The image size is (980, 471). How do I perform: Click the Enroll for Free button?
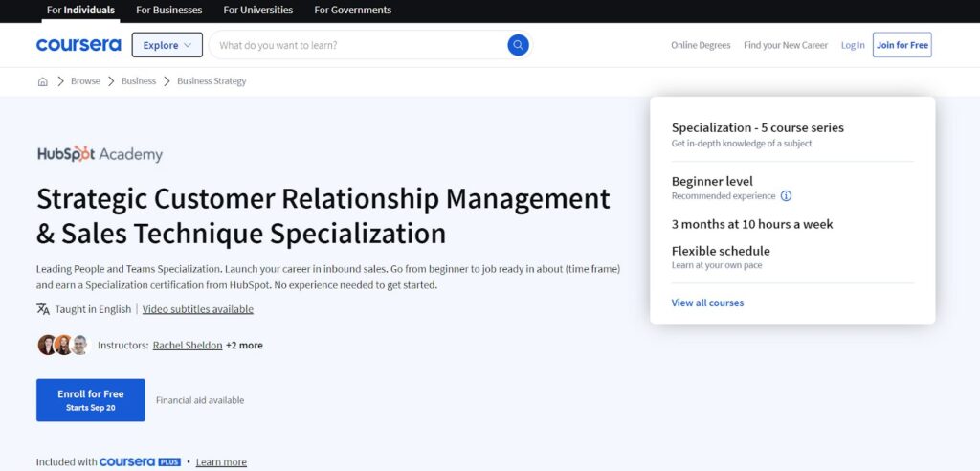[91, 400]
